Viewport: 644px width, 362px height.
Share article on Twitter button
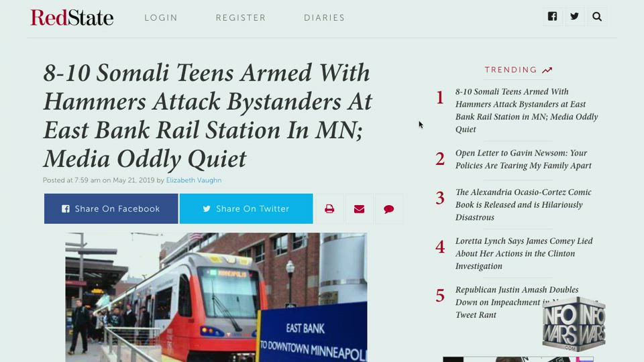click(x=246, y=209)
